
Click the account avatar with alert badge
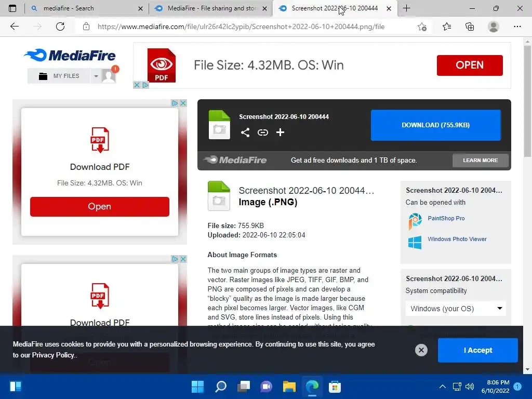109,75
